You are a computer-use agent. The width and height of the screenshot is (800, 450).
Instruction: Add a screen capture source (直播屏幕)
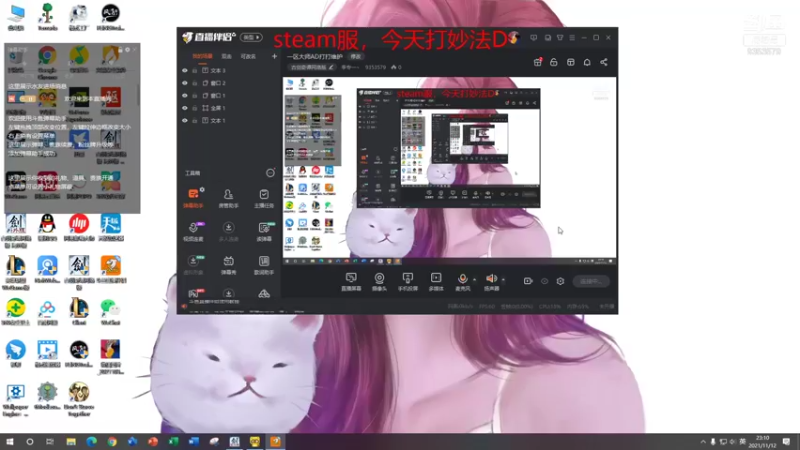pyautogui.click(x=351, y=281)
